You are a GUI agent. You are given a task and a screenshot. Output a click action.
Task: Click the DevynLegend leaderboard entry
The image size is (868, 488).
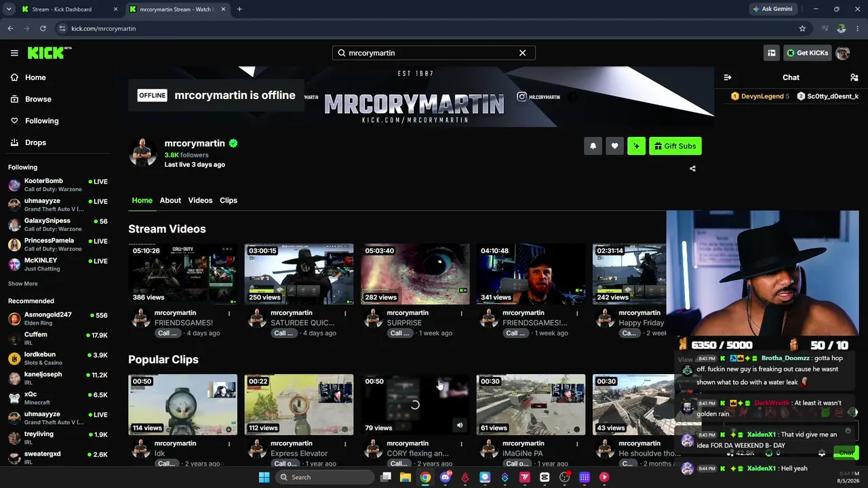click(x=760, y=96)
